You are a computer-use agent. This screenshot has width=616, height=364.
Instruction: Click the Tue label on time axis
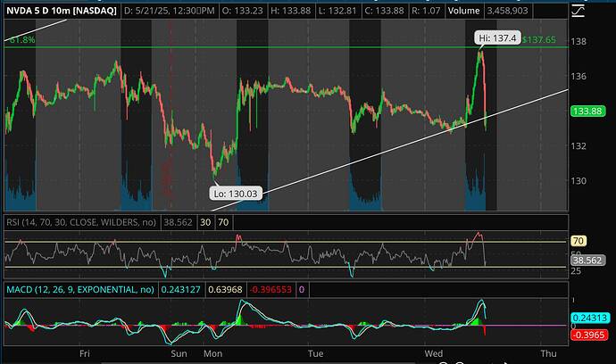tap(315, 354)
